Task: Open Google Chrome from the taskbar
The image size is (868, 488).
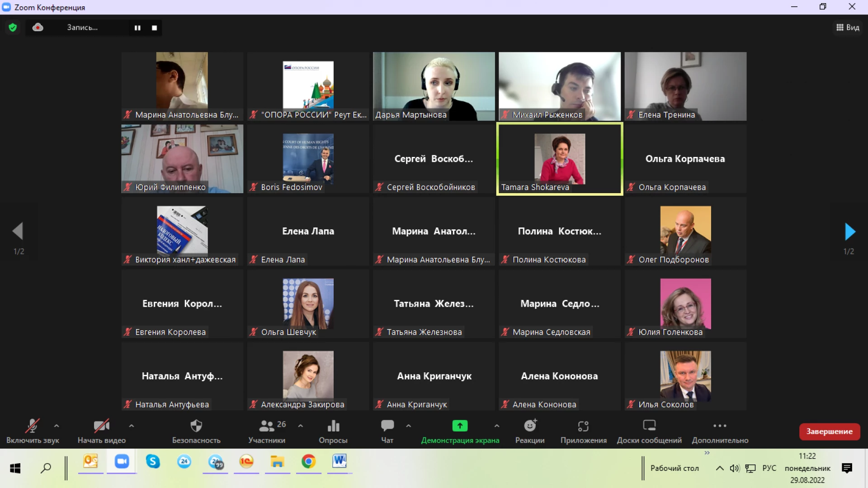Action: coord(308,461)
